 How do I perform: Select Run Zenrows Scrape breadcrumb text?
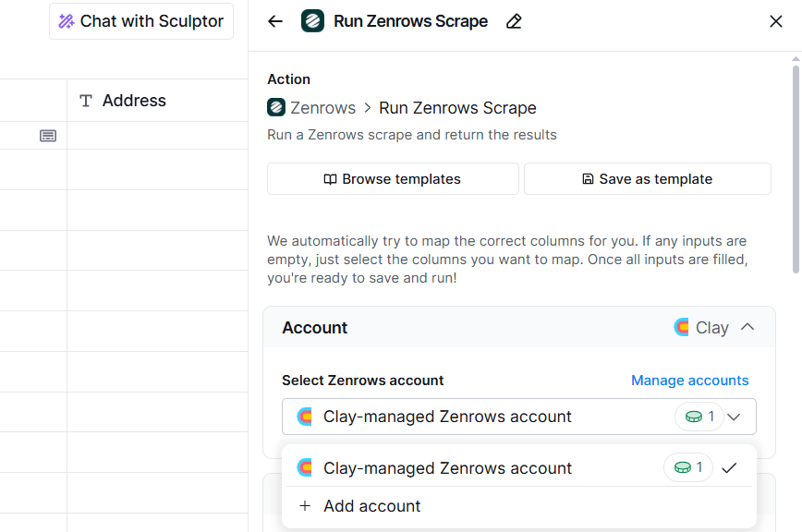click(457, 108)
